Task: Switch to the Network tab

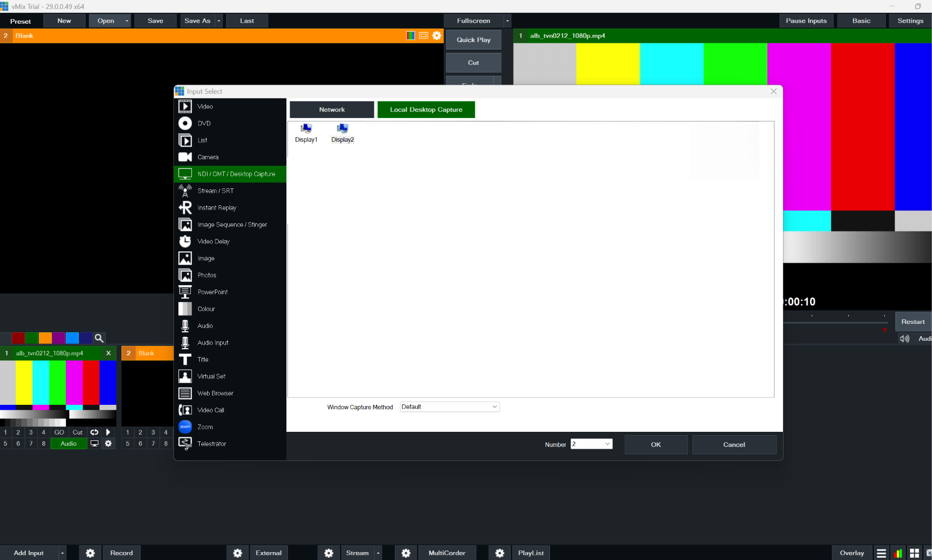Action: 332,110
